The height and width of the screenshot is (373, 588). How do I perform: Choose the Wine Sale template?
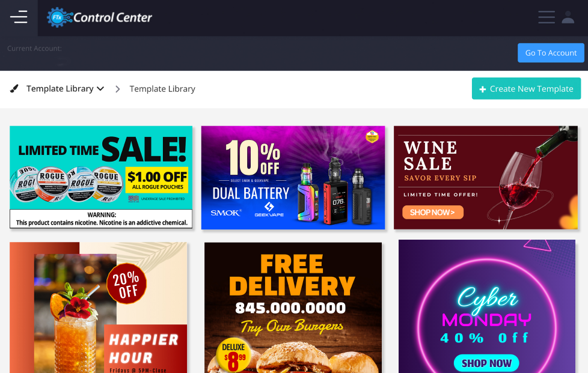486,178
